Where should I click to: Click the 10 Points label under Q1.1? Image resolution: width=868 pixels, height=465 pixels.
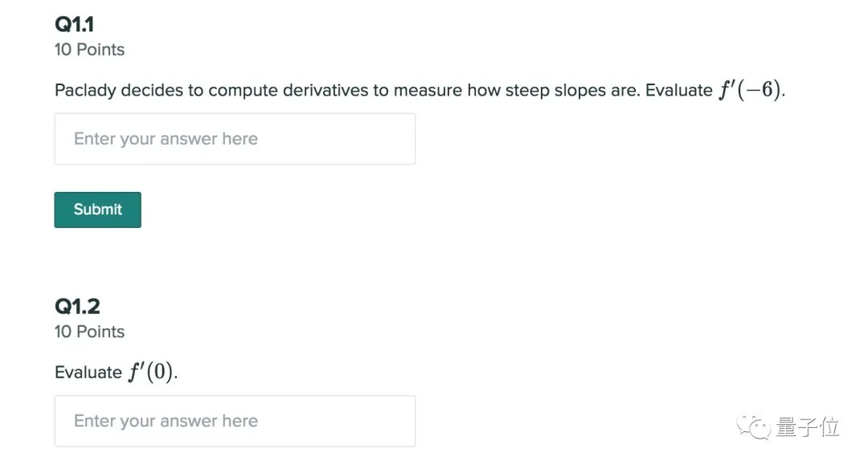[89, 50]
